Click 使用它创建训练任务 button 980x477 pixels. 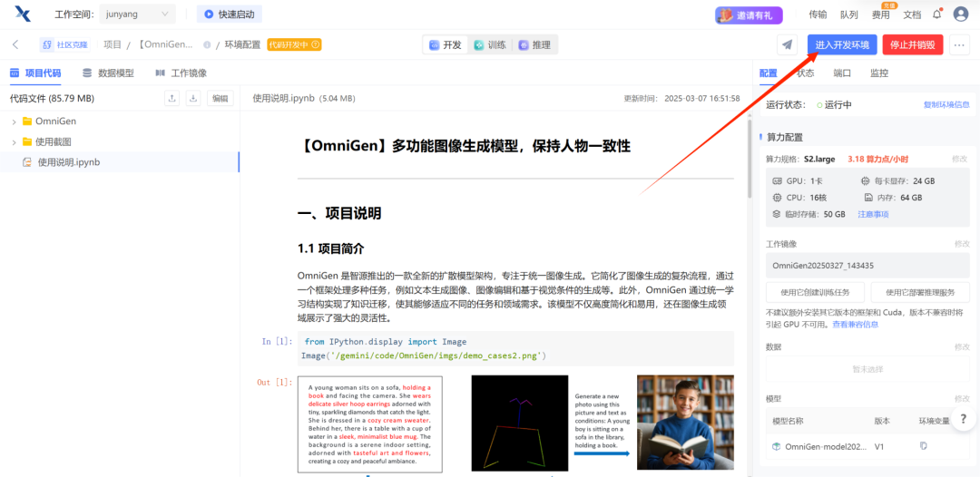coord(816,292)
